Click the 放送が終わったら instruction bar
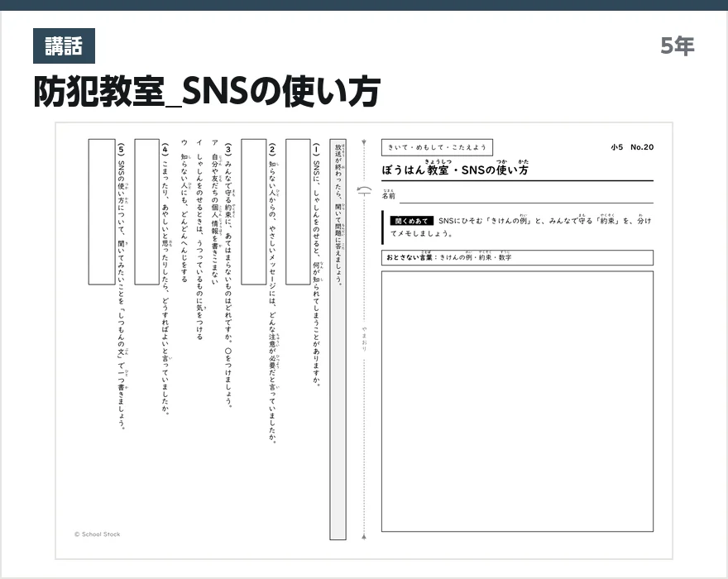This screenshot has height=579, width=728. 338,339
